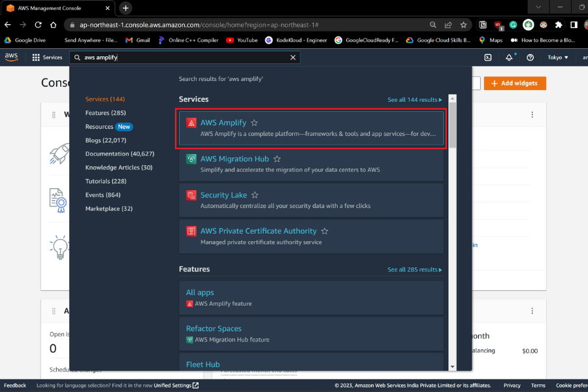See all 285 feature results
588x392 pixels.
tap(414, 270)
